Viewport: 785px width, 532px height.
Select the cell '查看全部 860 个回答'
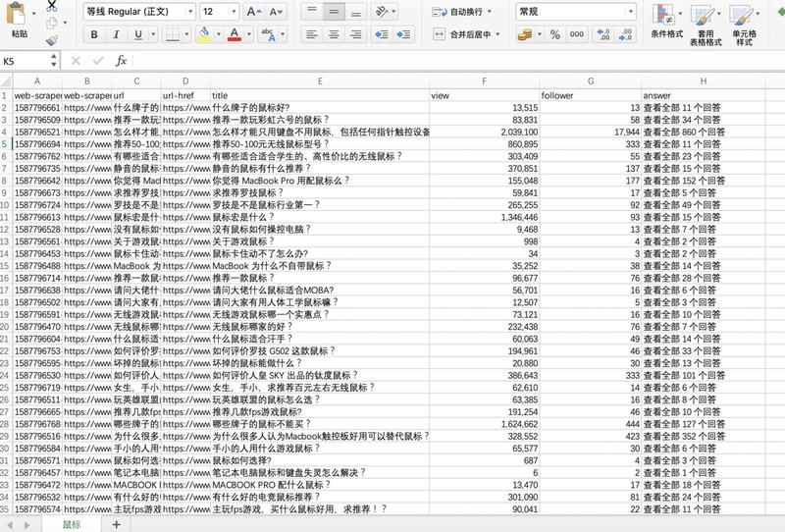click(703, 133)
